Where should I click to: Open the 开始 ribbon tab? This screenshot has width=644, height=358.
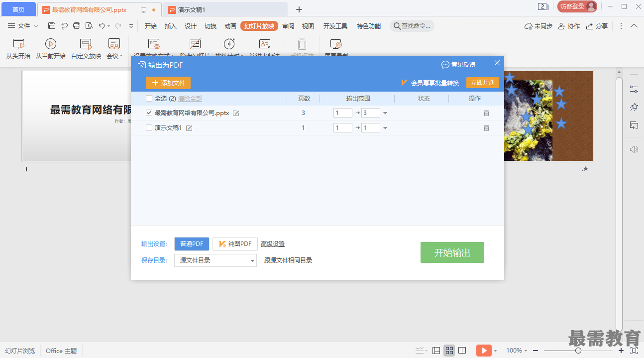tap(151, 26)
